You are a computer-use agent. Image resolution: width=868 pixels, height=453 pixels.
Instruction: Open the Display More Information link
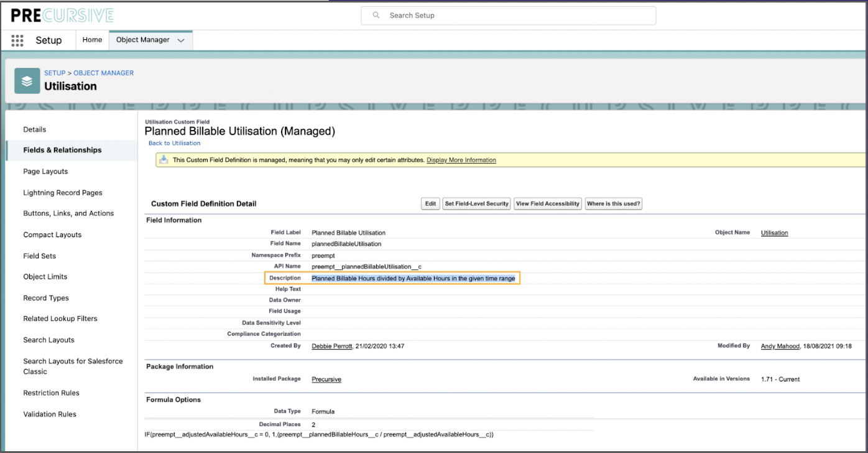(x=461, y=160)
